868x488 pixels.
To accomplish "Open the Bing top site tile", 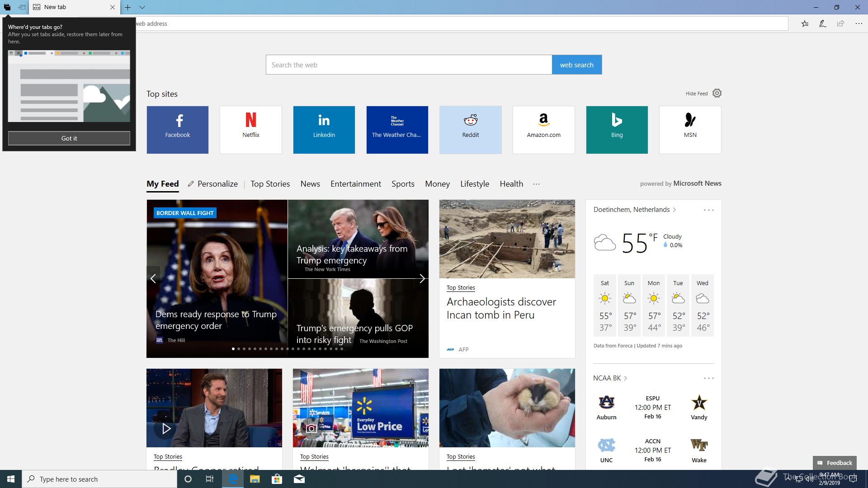I will pyautogui.click(x=617, y=130).
